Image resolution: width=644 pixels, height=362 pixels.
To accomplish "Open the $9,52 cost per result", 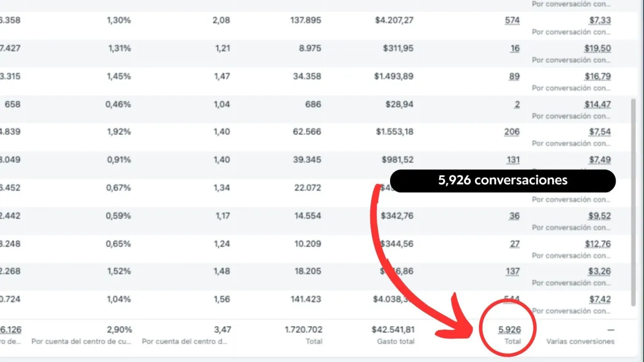I will pyautogui.click(x=599, y=216).
